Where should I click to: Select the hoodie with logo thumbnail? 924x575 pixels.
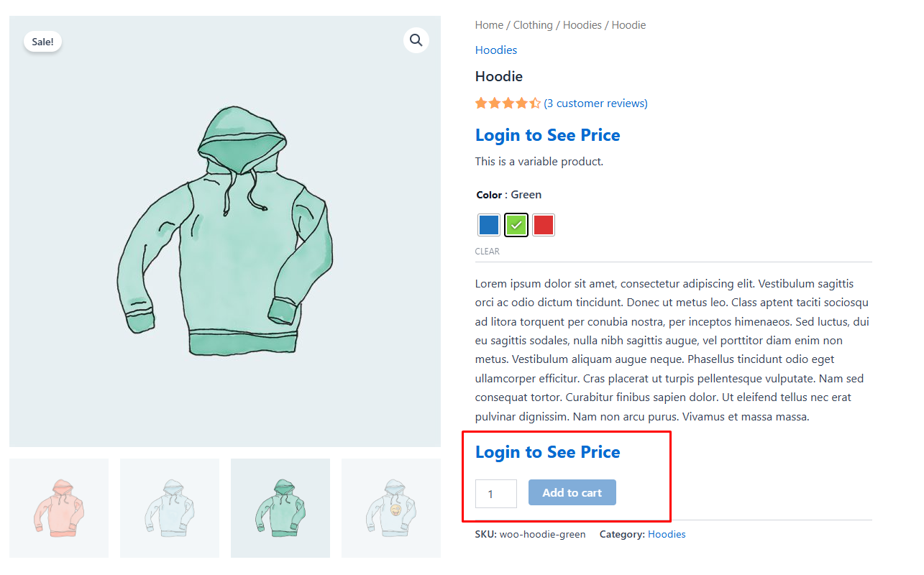point(390,507)
